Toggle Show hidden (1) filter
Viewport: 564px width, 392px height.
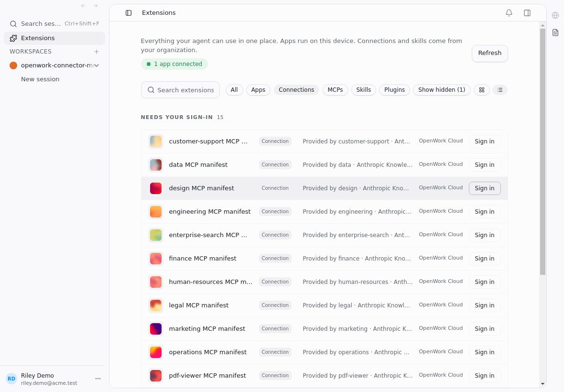(x=441, y=90)
